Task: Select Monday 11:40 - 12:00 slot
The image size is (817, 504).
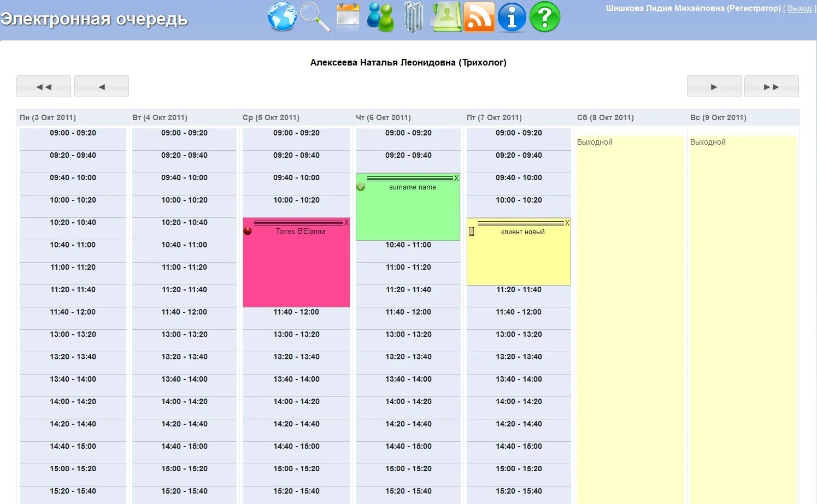Action: point(73,318)
